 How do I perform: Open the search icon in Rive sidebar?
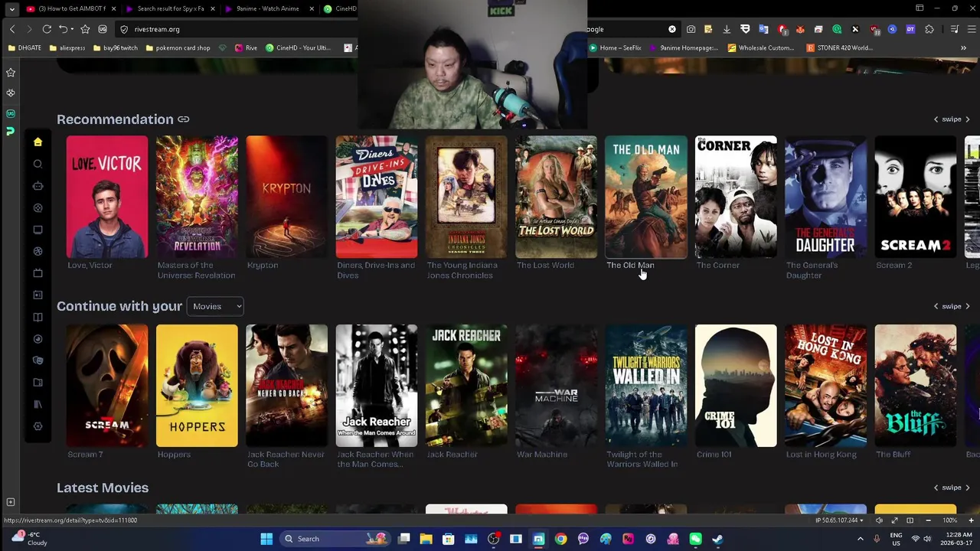tap(38, 164)
